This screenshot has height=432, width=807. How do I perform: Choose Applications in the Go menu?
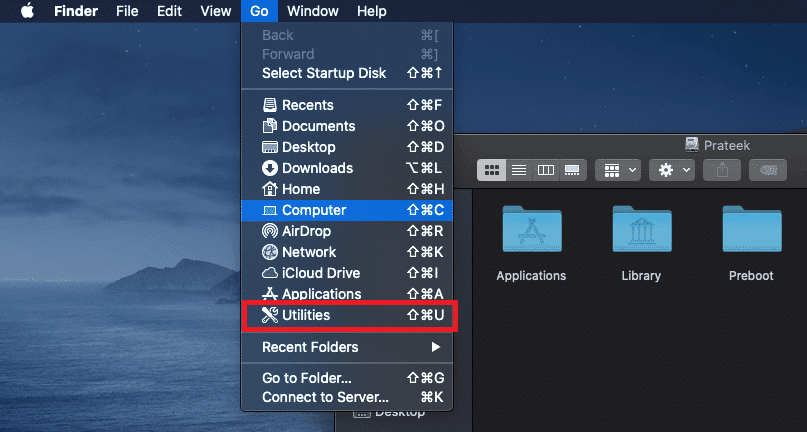click(x=347, y=294)
